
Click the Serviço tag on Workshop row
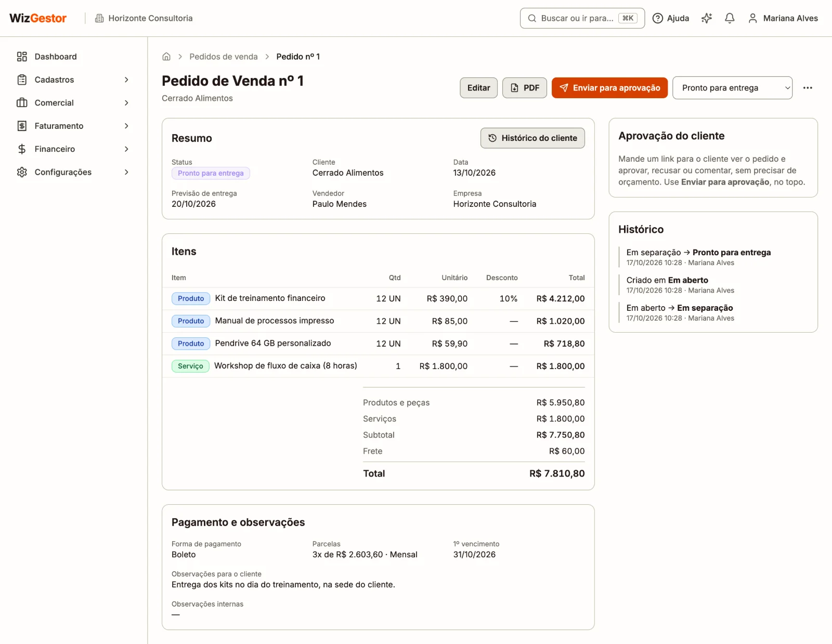click(x=190, y=366)
